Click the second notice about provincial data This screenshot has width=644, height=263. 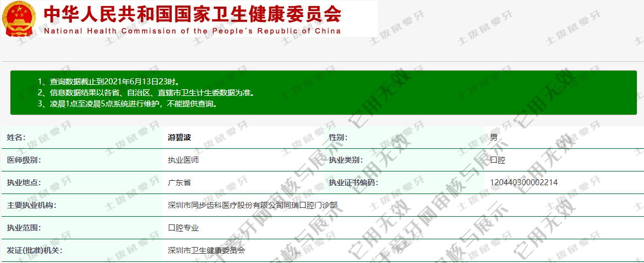point(146,93)
